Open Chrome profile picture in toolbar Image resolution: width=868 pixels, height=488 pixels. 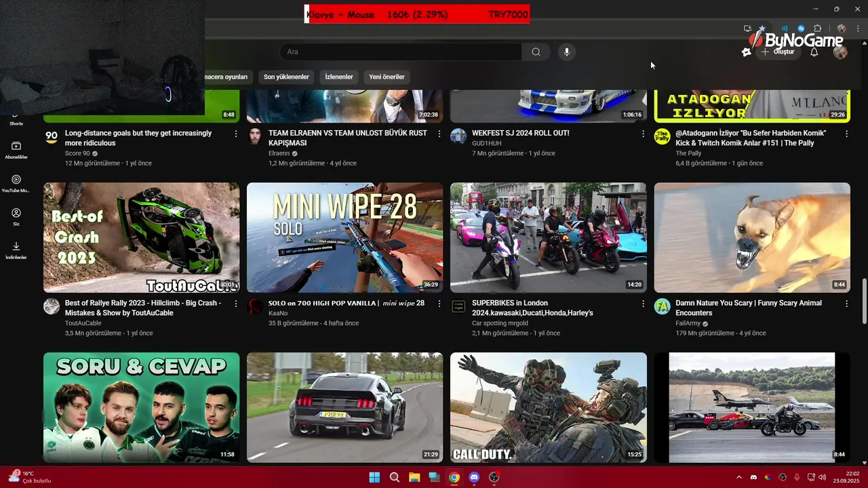point(842,28)
